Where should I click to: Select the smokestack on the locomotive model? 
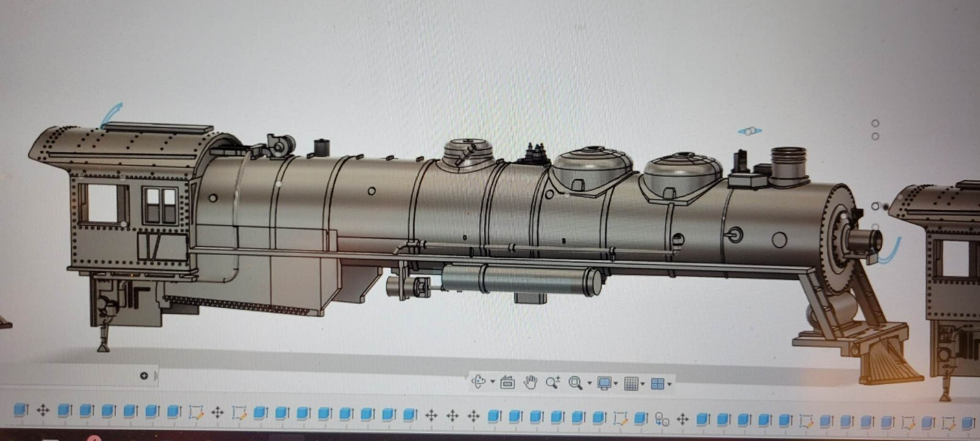tap(788, 165)
